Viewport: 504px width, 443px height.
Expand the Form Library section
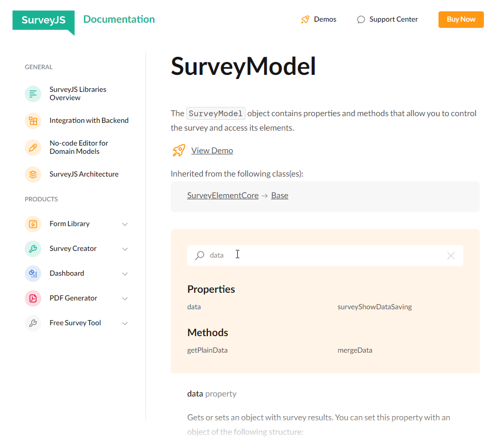(125, 224)
